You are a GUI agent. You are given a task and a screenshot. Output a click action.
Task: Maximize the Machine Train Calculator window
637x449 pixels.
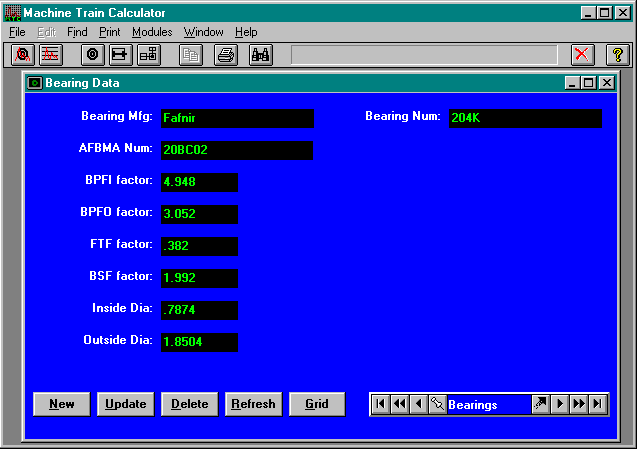click(x=604, y=13)
